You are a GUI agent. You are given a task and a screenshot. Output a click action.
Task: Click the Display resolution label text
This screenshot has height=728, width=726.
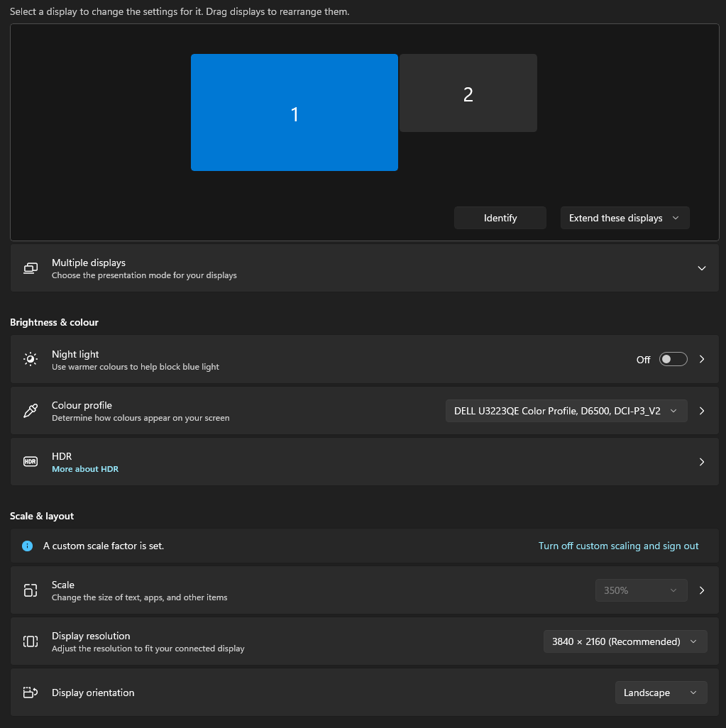coord(91,636)
